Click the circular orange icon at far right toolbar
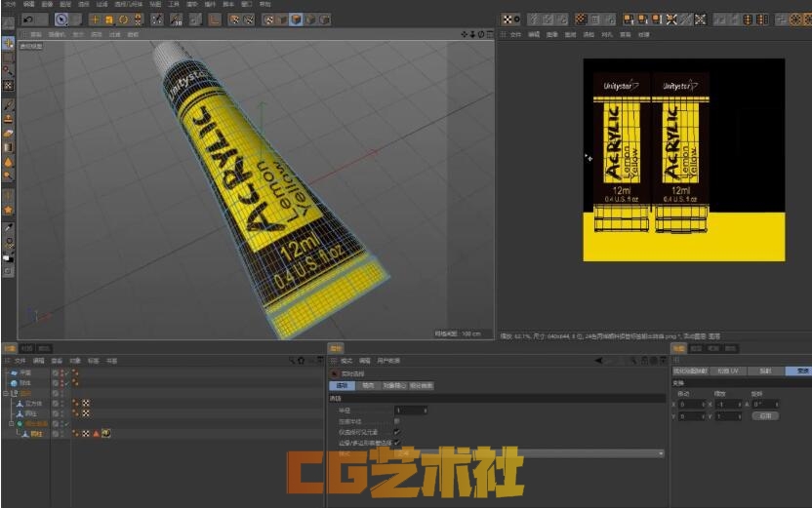 click(x=796, y=20)
